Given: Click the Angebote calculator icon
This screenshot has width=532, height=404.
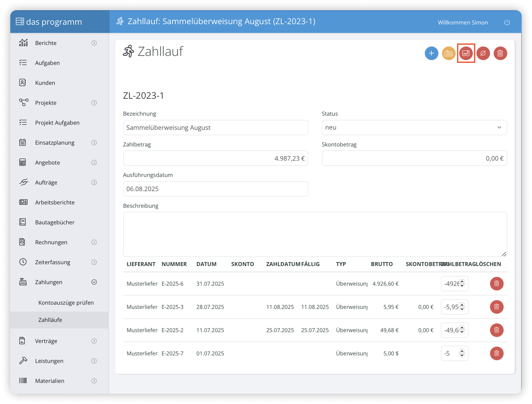Looking at the screenshot, I should tap(23, 162).
